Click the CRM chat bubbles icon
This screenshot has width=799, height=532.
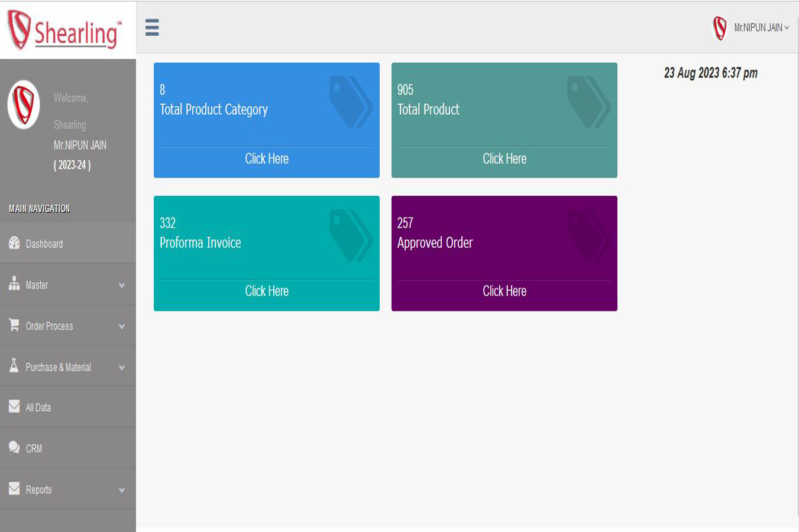(14, 447)
